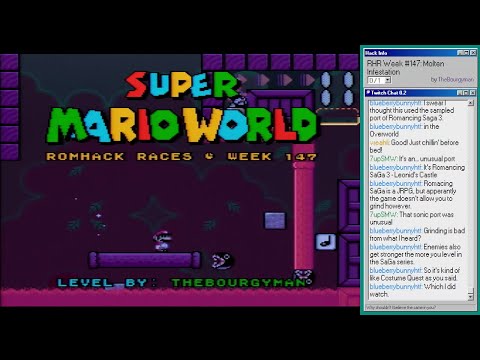Click the 'by TheBourgyman' author label

coord(452,80)
